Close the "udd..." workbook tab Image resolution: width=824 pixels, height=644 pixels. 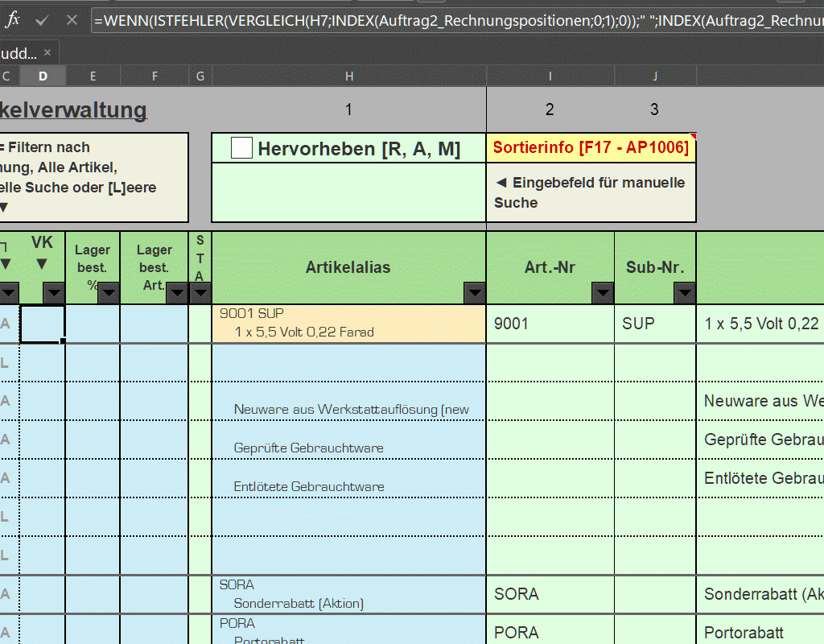tap(47, 53)
